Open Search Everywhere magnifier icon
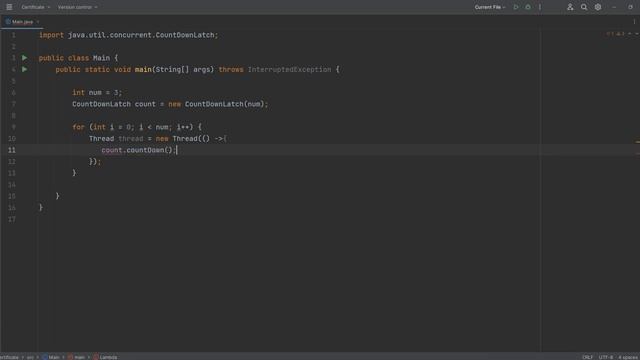Screen dimensions: 640x360 click(584, 7)
